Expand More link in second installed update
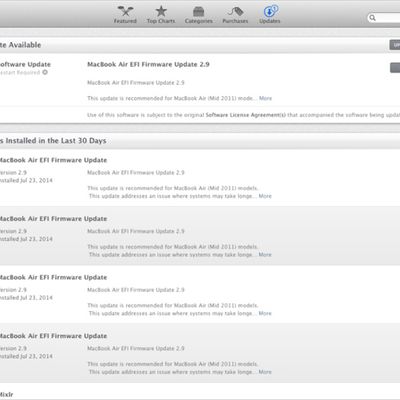Screen dimensions: 400x400 (265, 255)
